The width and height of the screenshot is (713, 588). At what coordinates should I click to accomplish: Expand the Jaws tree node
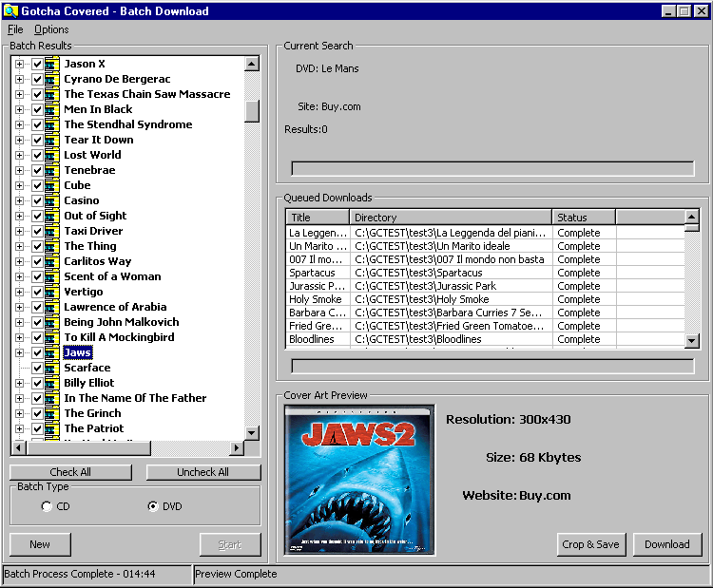pyautogui.click(x=19, y=352)
